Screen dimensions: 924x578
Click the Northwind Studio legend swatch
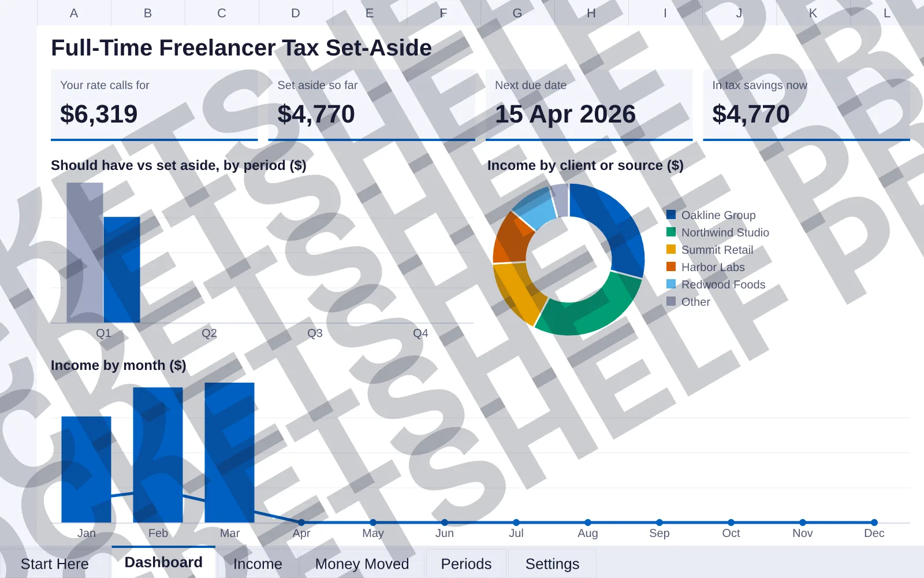[671, 232]
